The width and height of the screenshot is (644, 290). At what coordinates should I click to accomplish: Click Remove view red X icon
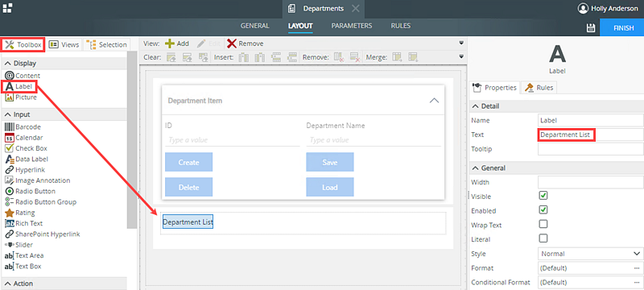[232, 43]
